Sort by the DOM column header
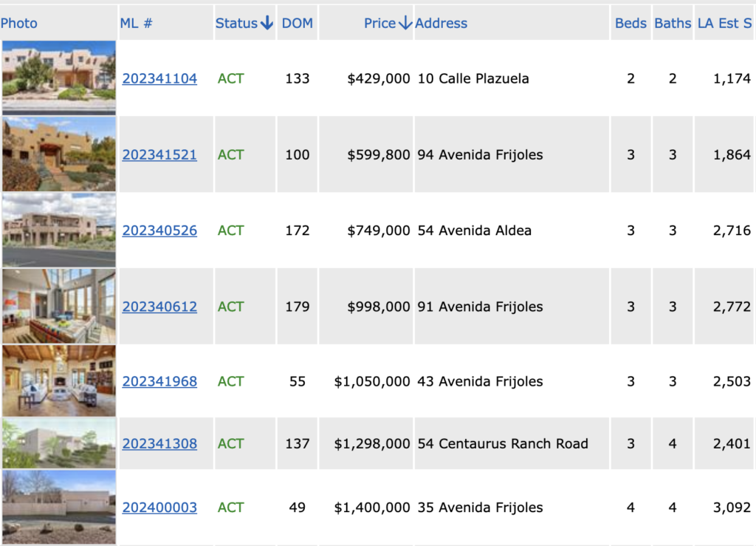756x546 pixels. (297, 23)
